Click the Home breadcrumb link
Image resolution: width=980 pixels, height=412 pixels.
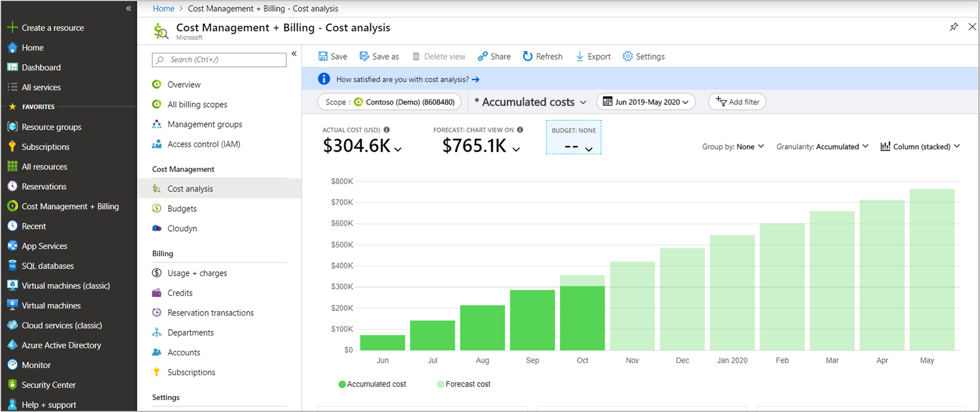click(x=163, y=9)
